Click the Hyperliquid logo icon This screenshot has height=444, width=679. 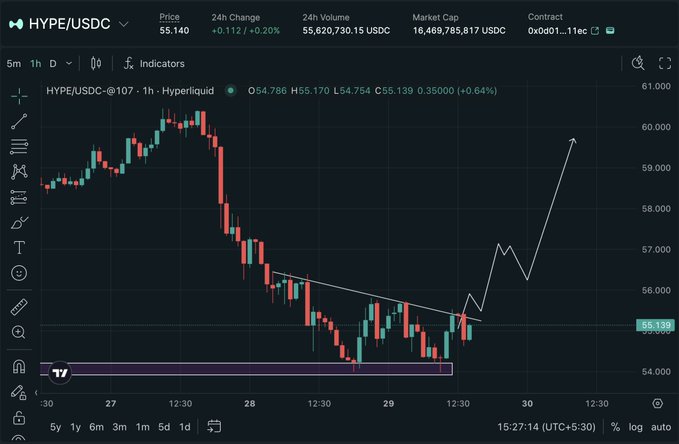point(16,24)
